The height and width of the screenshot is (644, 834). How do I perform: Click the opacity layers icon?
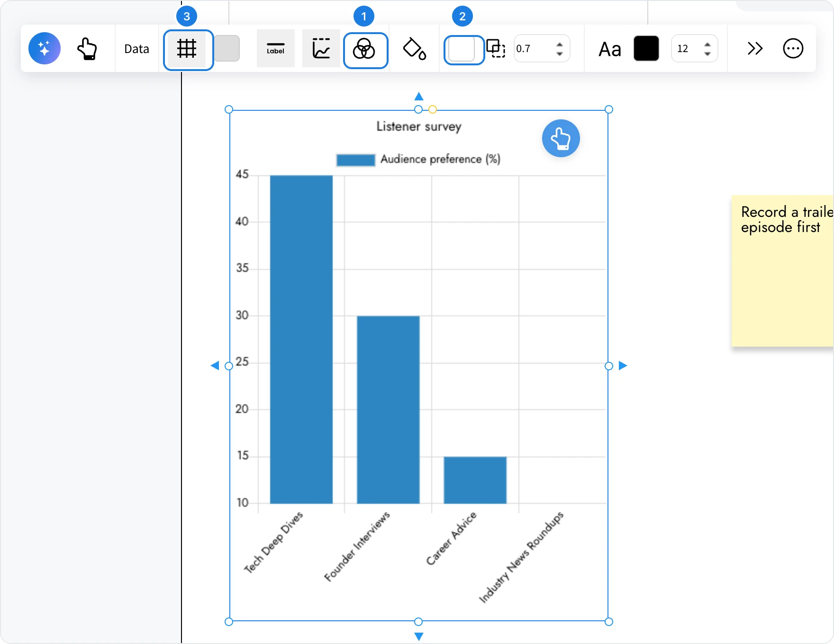point(496,48)
